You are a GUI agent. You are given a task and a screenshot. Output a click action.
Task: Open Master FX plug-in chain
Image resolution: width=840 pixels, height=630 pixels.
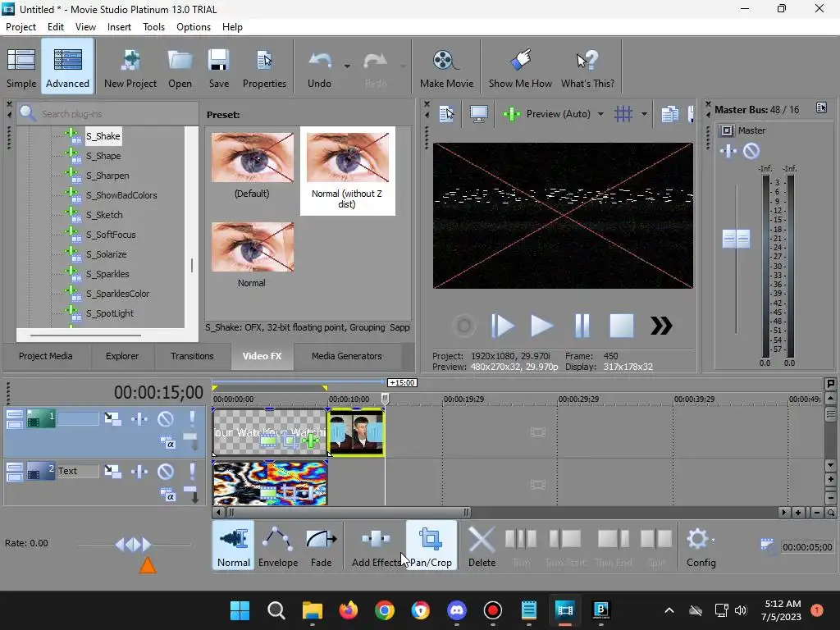tap(728, 151)
